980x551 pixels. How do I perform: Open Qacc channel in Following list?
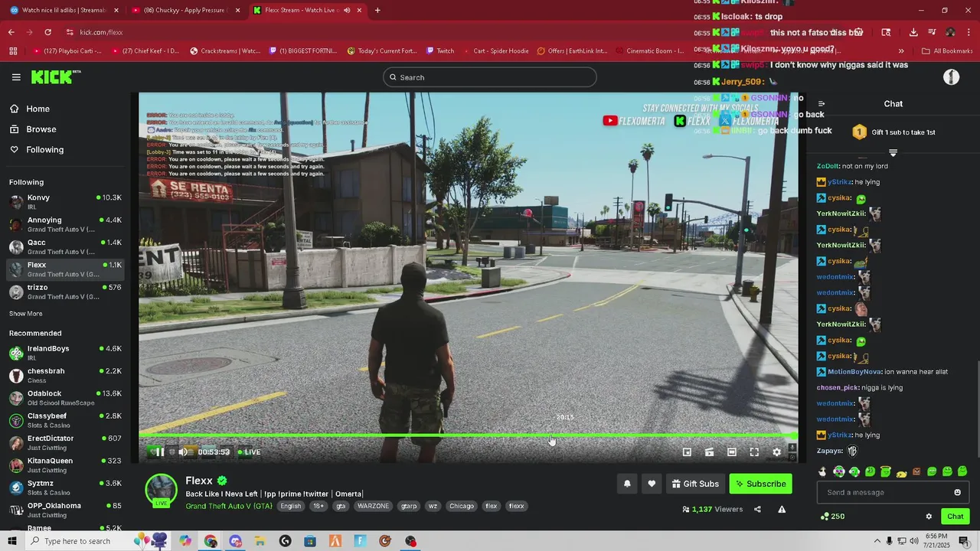coord(65,246)
